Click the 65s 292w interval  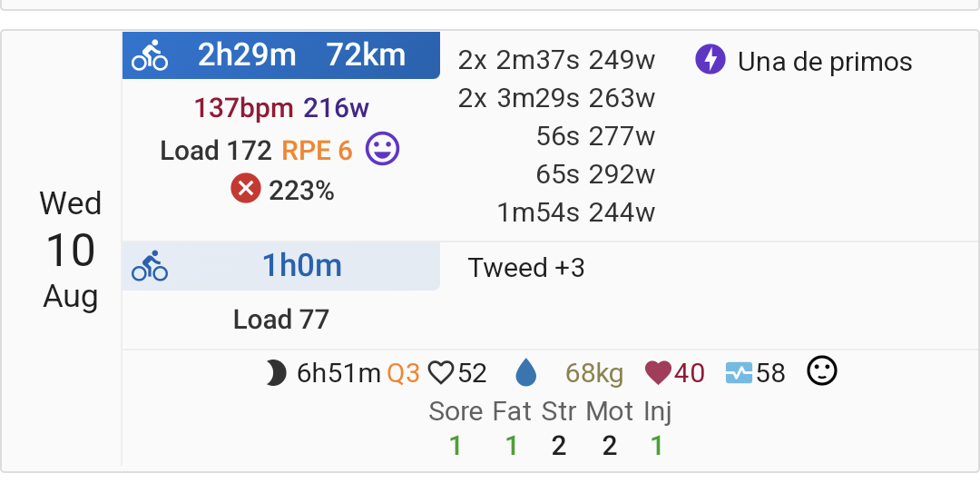point(595,174)
